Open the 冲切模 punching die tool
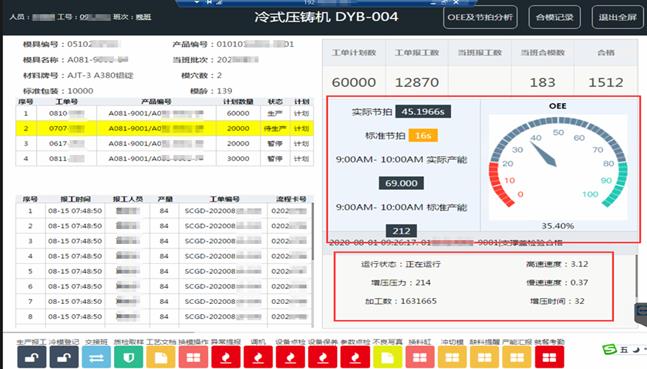 pyautogui.click(x=452, y=357)
